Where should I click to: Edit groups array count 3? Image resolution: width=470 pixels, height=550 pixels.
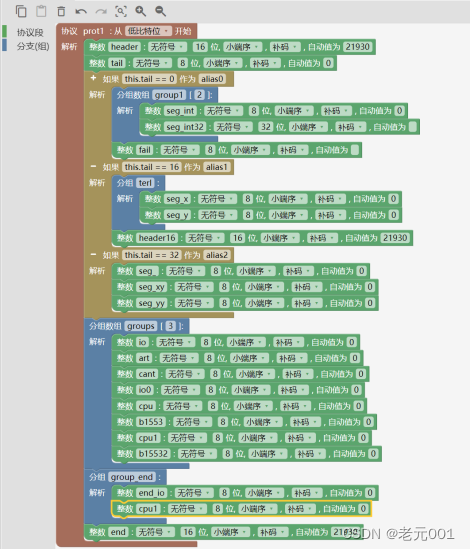[170, 326]
